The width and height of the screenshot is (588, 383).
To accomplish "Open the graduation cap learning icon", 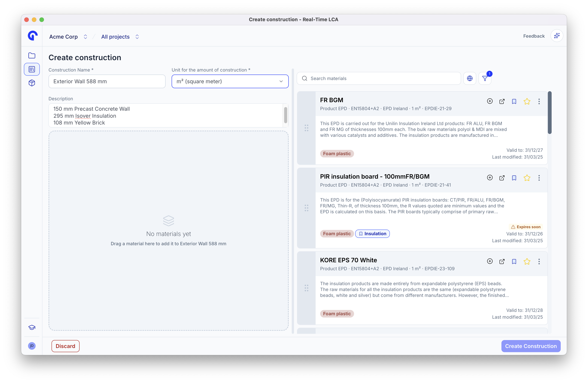I will coord(32,328).
